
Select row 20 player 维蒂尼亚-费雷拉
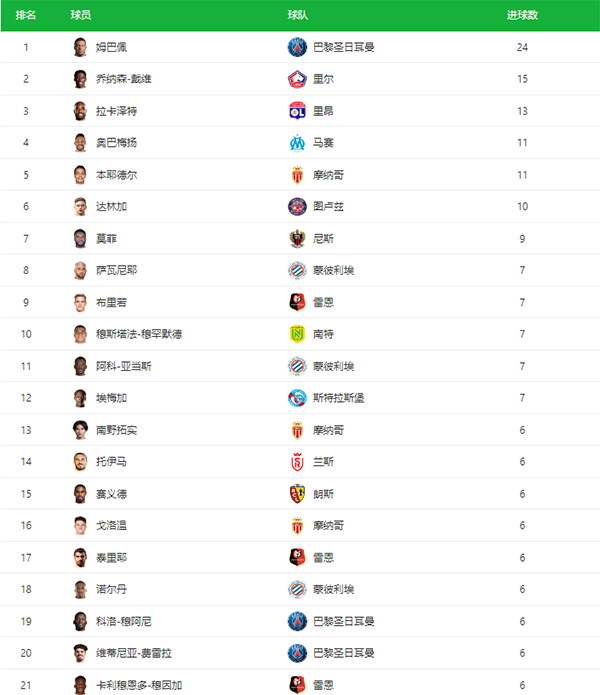point(134,653)
